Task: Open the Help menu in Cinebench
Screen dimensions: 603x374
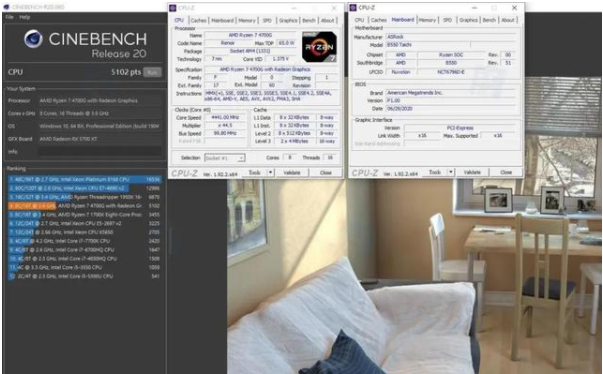Action: coord(25,17)
